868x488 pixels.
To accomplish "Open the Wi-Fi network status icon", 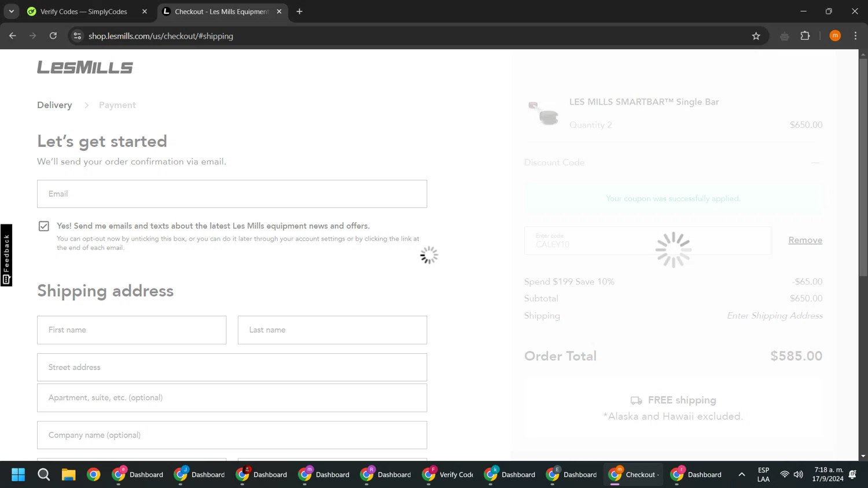I will coord(785,475).
